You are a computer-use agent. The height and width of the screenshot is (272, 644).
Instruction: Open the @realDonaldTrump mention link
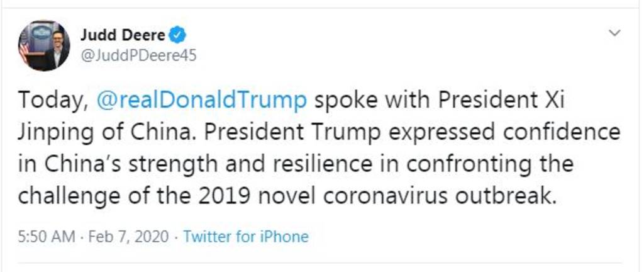pyautogui.click(x=202, y=101)
